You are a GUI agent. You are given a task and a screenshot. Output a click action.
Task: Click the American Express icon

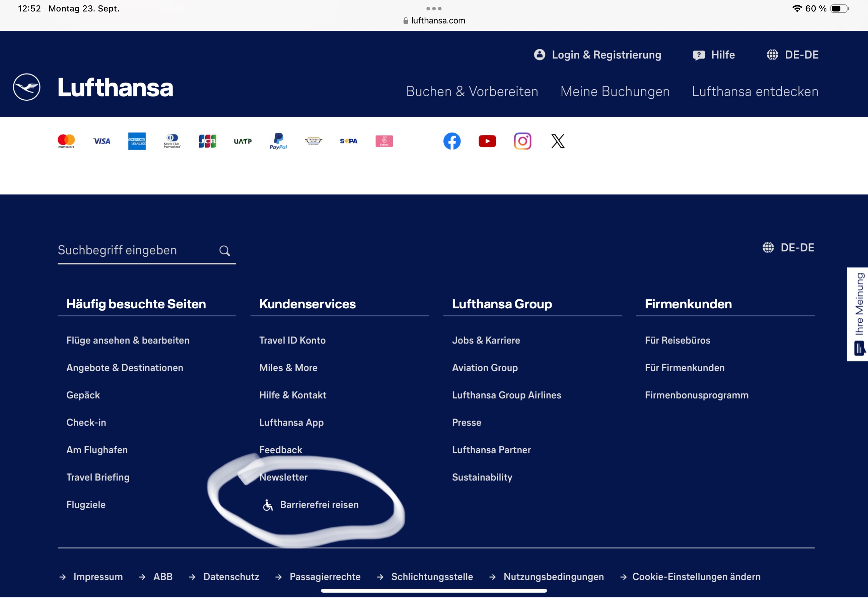coord(137,141)
